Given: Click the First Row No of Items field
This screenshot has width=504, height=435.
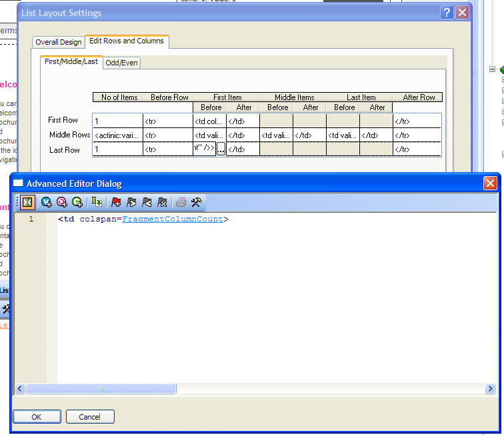Looking at the screenshot, I should [117, 121].
